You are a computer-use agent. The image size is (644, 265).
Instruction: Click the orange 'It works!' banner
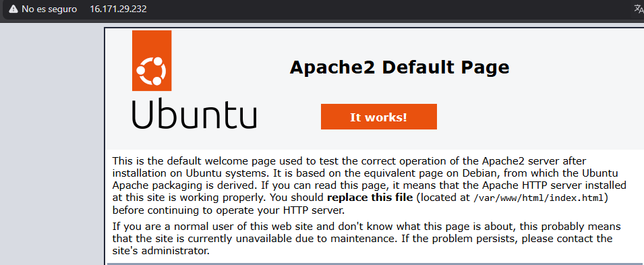pyautogui.click(x=379, y=117)
